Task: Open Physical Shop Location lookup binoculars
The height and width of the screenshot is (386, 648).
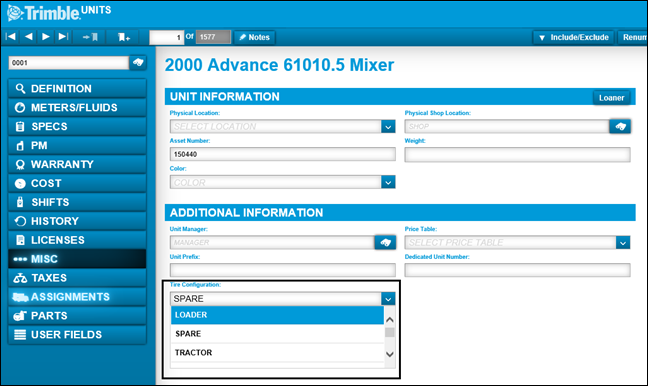Action: pyautogui.click(x=620, y=126)
